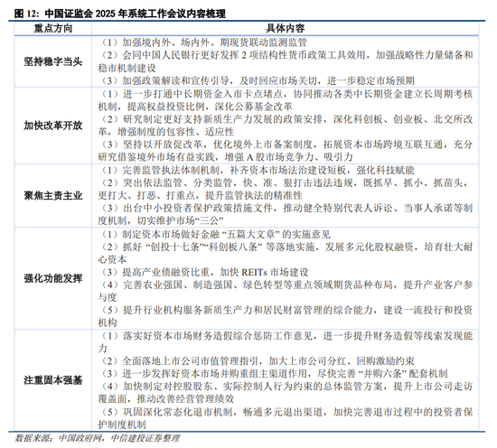Click the line starting "全面落地上市公司市值管理指引"
Image resolution: width=497 pixels, height=448 pixels.
coord(257,361)
